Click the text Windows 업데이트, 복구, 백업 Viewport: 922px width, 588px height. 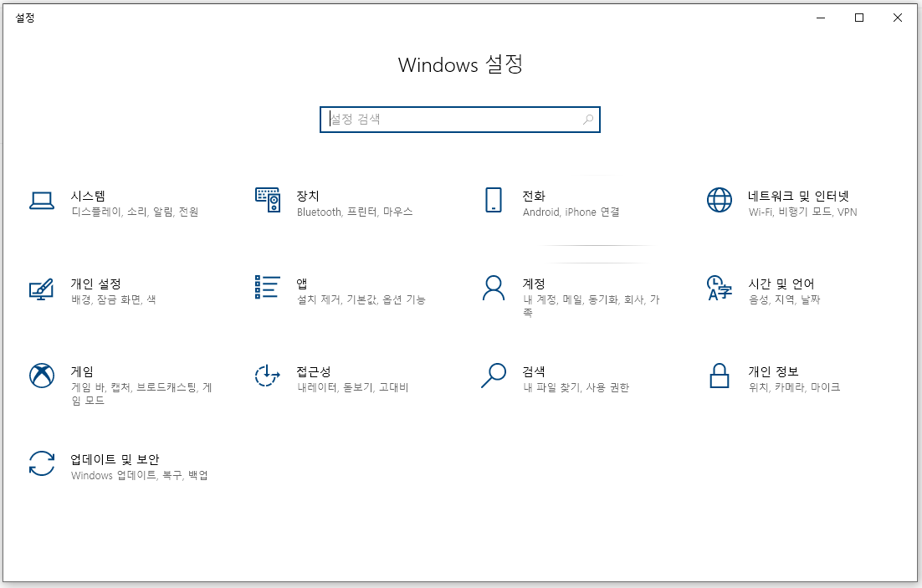[140, 475]
